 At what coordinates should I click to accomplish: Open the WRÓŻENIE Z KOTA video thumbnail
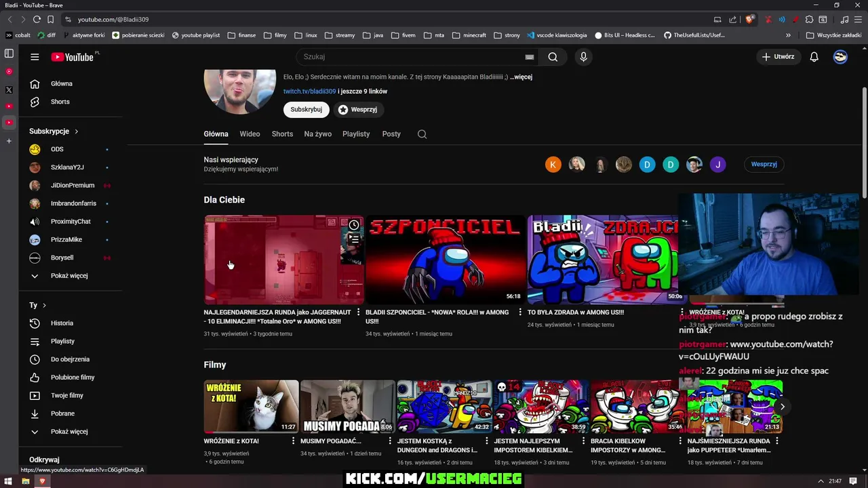[251, 407]
